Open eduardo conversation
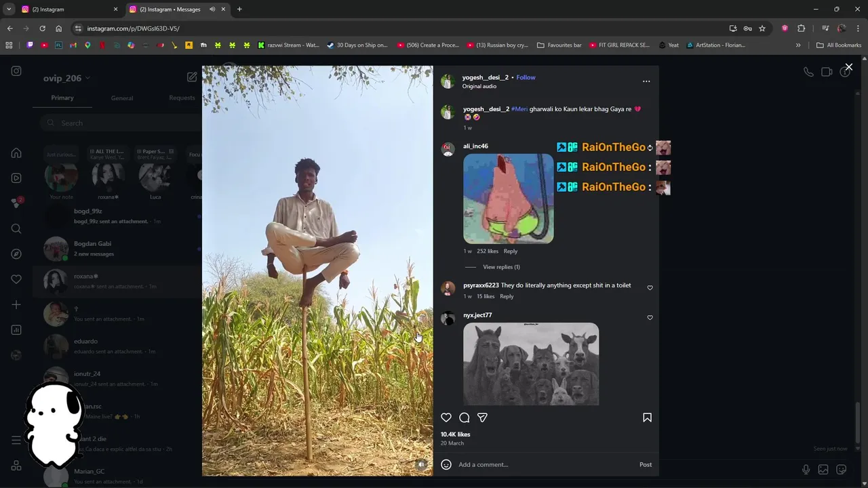The width and height of the screenshot is (868, 488). coord(115,346)
